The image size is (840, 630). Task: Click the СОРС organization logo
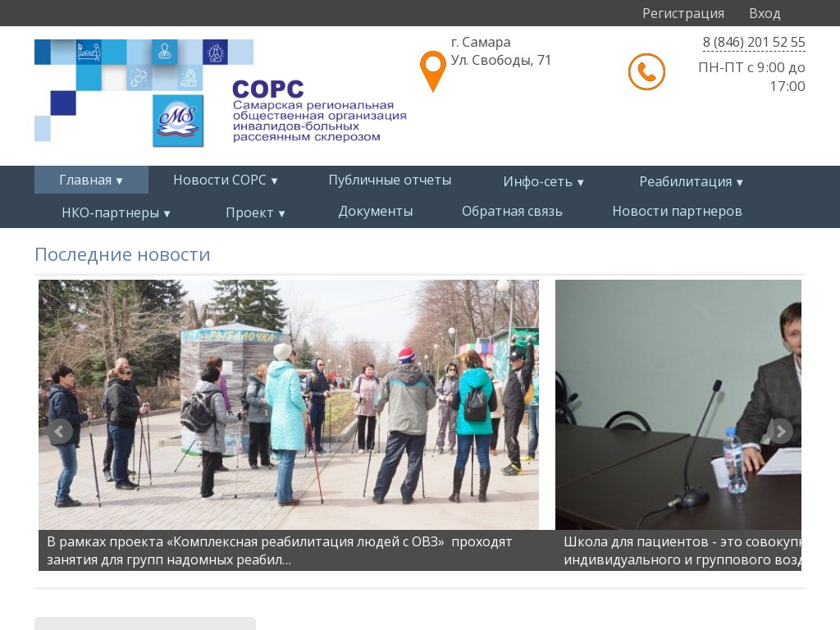click(220, 94)
